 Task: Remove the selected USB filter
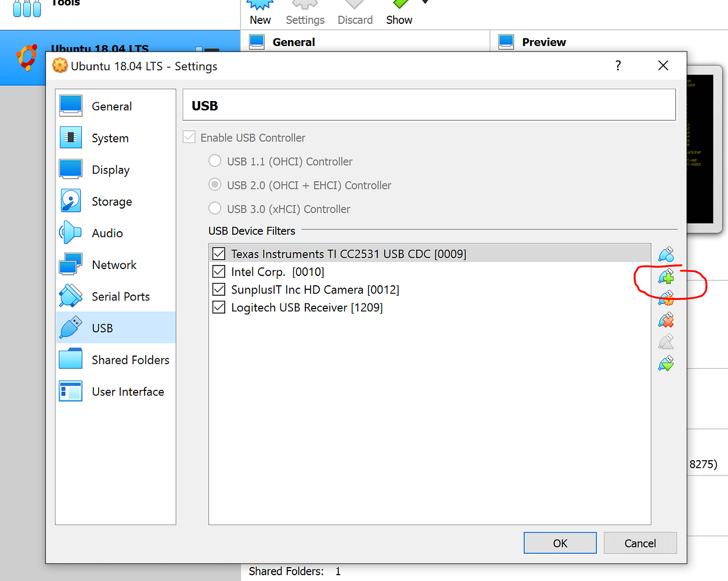point(666,320)
